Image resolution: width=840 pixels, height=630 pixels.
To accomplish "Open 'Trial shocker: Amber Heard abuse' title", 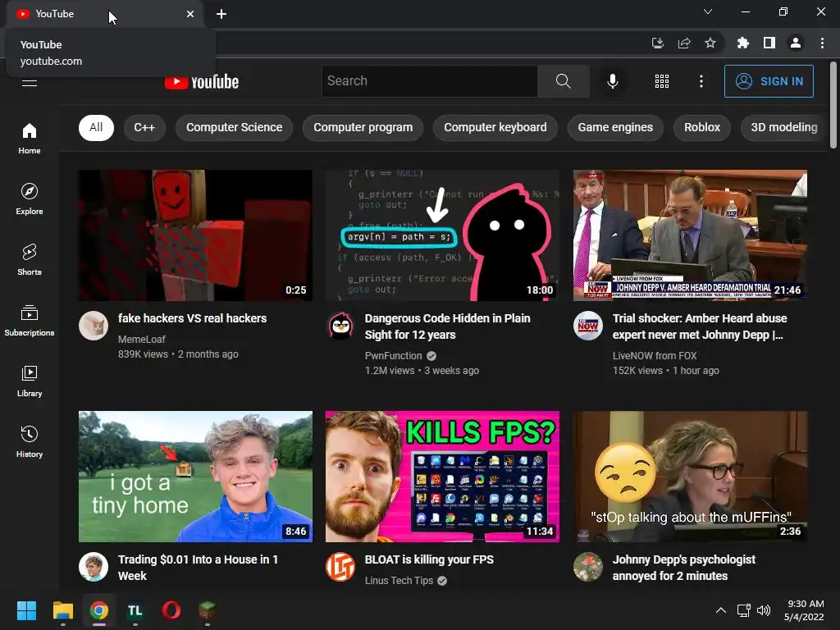I will point(700,326).
